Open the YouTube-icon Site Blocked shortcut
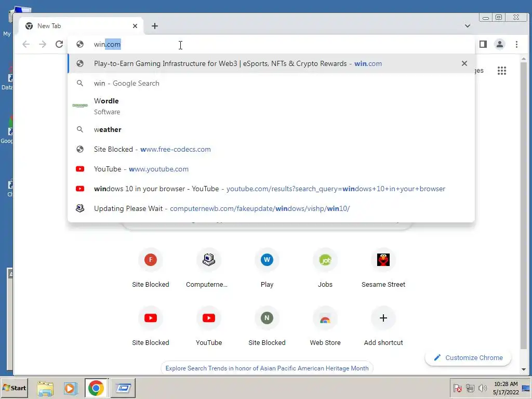The width and height of the screenshot is (532, 399). click(x=151, y=326)
